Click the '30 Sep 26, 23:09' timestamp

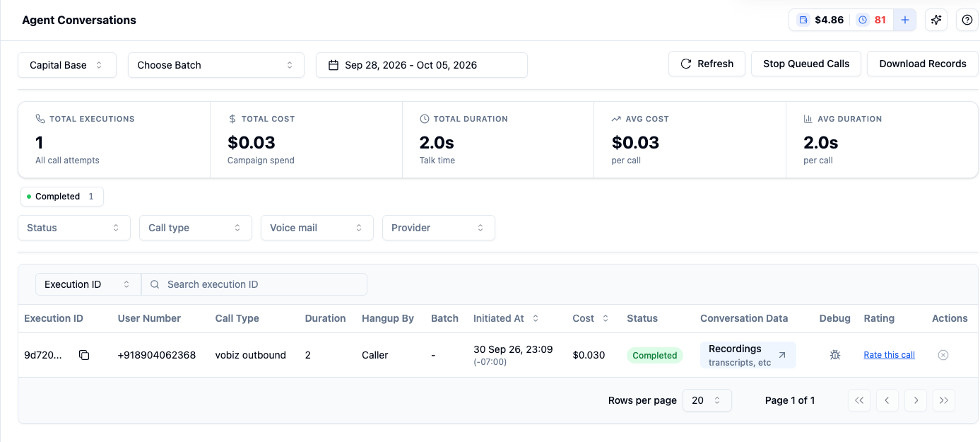tap(513, 349)
